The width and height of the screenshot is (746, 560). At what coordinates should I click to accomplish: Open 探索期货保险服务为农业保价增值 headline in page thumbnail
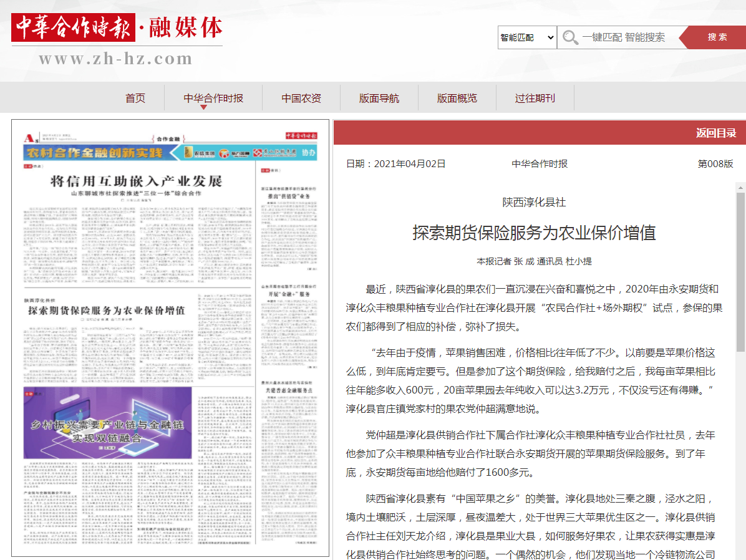pos(106,310)
